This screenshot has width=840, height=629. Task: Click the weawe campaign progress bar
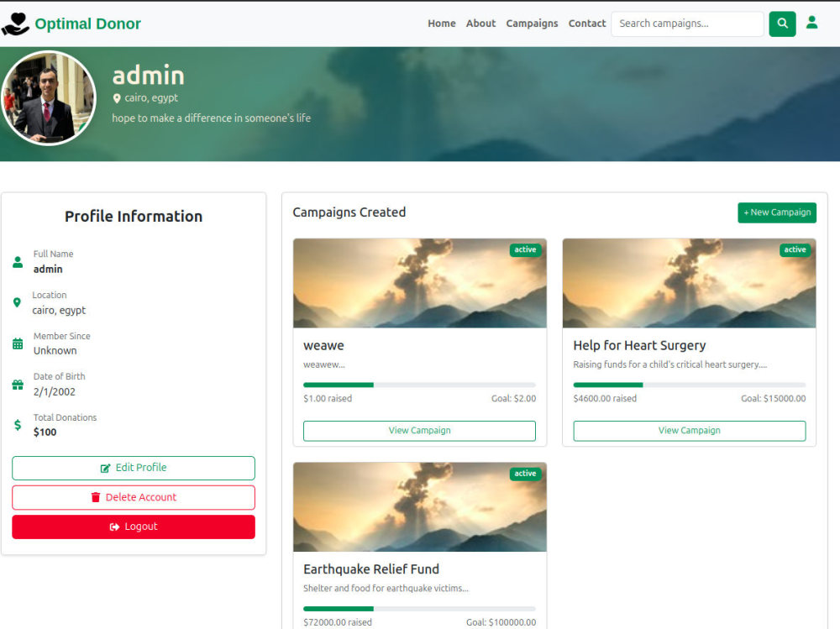pyautogui.click(x=419, y=385)
